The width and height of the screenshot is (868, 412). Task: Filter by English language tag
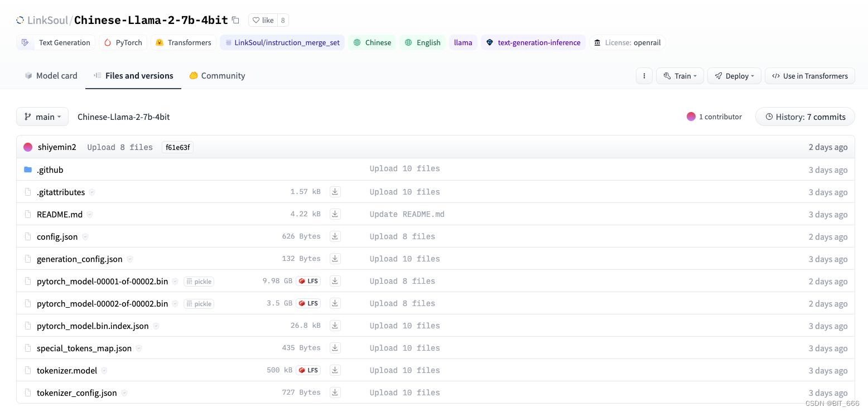tap(422, 42)
